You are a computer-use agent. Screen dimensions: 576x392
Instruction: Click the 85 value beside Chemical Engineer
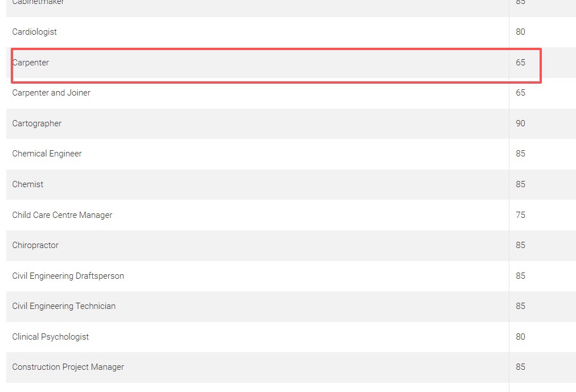tap(520, 154)
